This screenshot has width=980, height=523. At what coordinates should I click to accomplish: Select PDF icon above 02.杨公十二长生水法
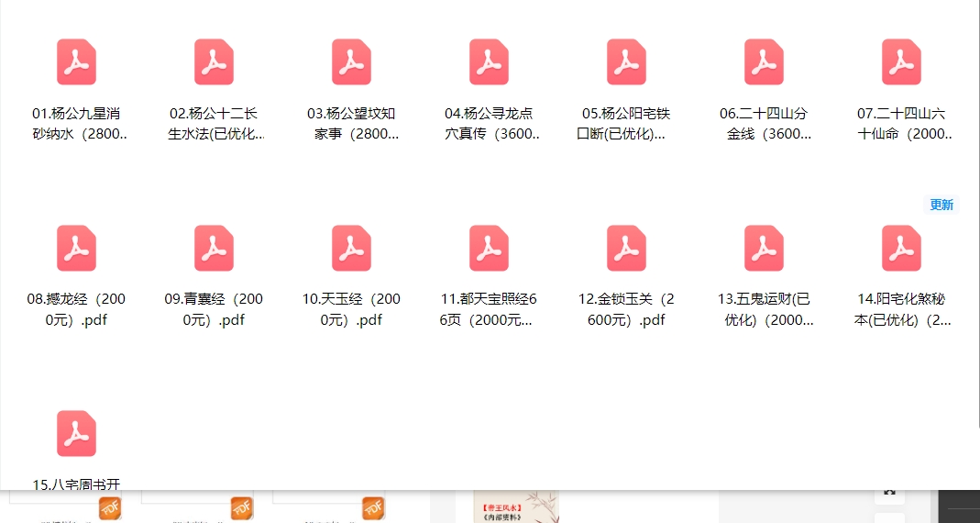[214, 62]
